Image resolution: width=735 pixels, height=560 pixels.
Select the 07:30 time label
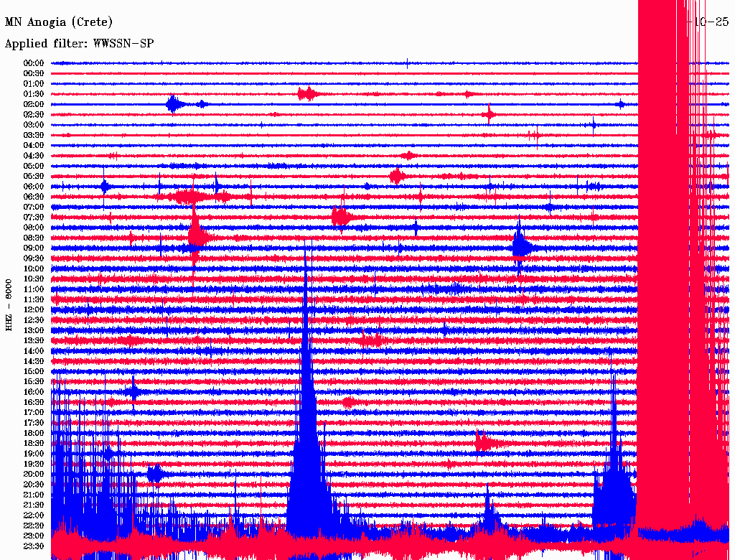(34, 217)
